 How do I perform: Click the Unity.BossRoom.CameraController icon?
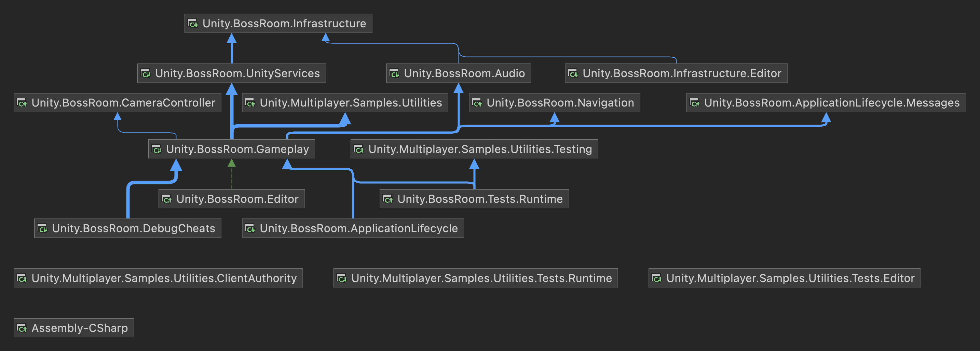tap(22, 103)
